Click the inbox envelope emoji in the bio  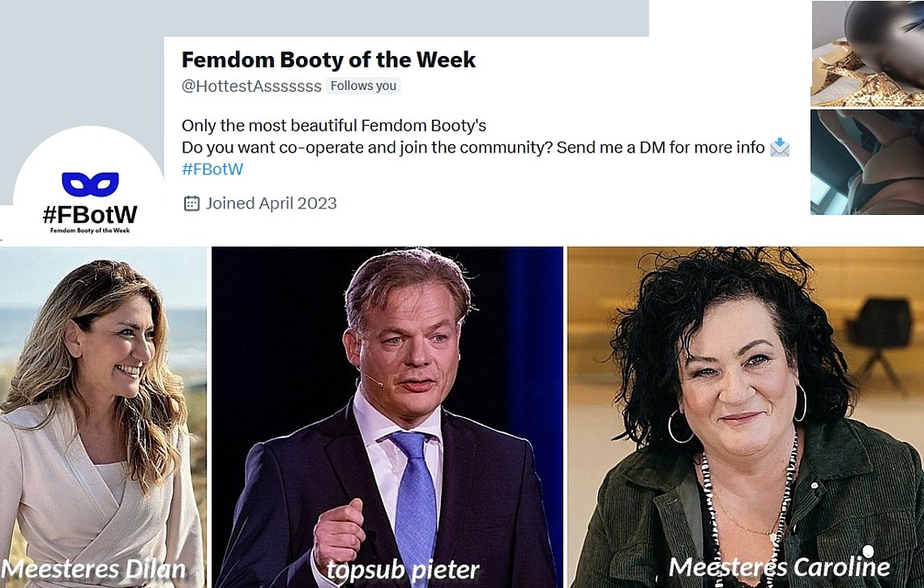(x=779, y=148)
